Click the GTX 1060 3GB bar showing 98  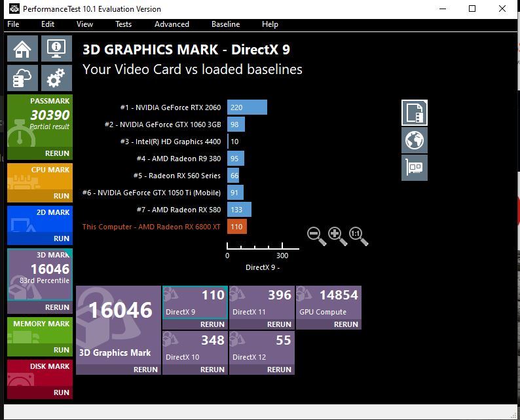click(236, 124)
